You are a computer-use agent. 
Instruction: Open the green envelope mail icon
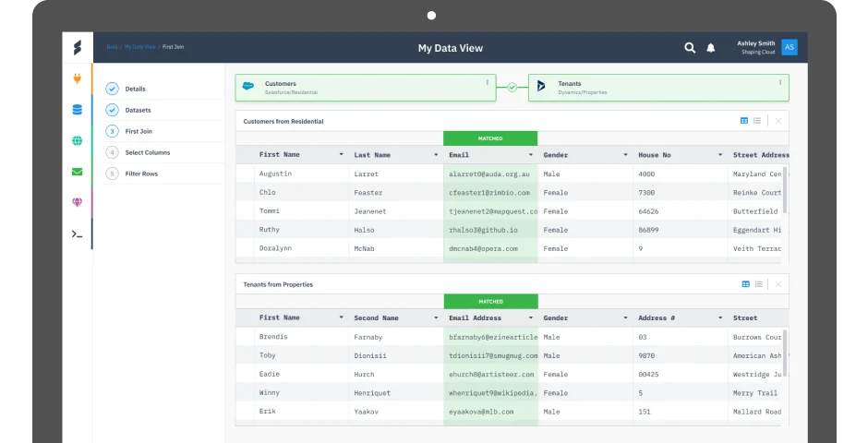pyautogui.click(x=77, y=172)
